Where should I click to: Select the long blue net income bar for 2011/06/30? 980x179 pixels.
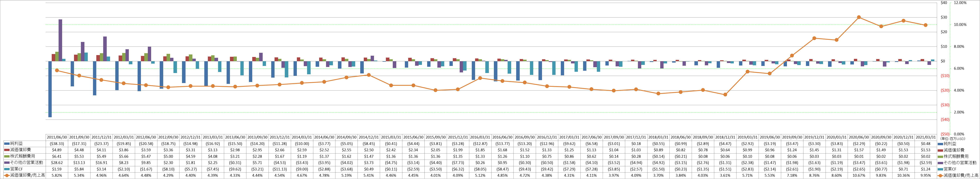click(x=50, y=89)
